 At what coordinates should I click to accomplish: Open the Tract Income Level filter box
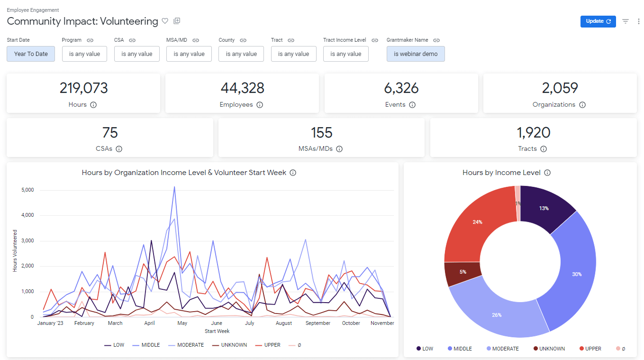point(346,54)
